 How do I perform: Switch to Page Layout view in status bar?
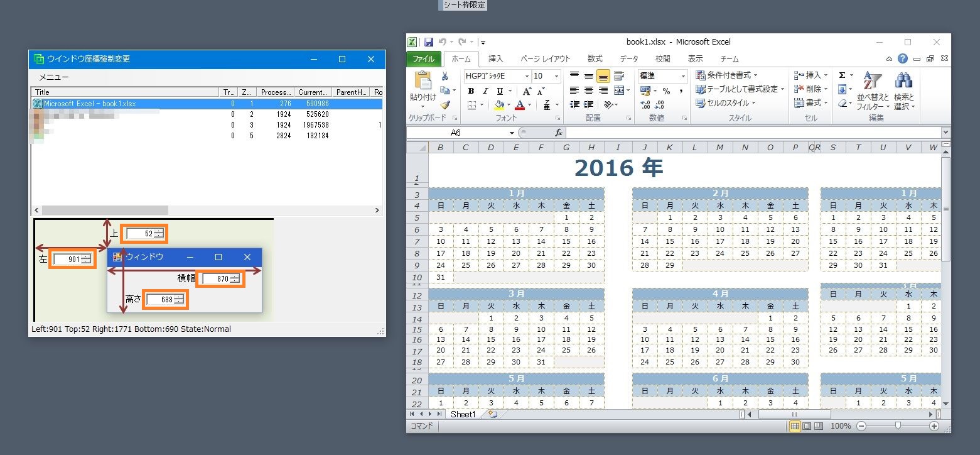(x=806, y=426)
